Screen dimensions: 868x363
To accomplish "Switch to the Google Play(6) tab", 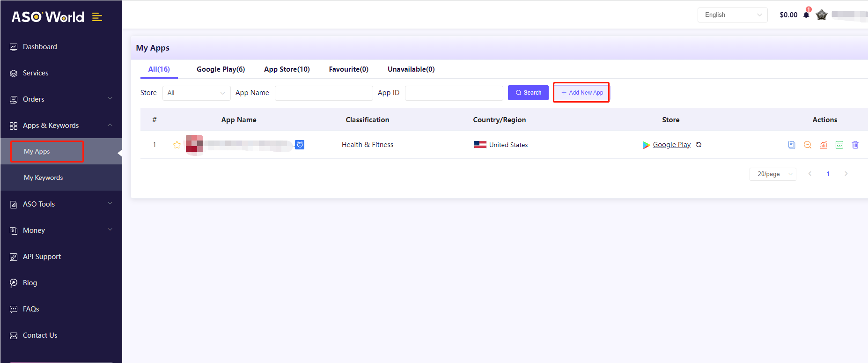I will pyautogui.click(x=221, y=69).
